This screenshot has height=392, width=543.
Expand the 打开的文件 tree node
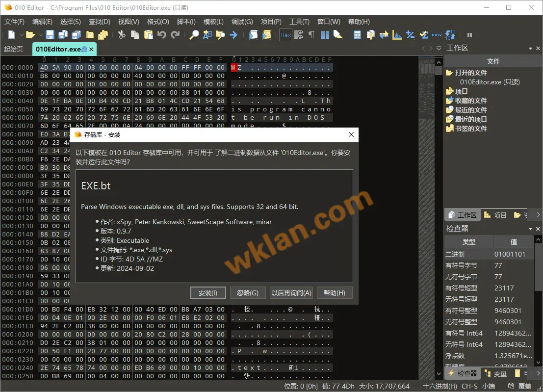[x=466, y=73]
